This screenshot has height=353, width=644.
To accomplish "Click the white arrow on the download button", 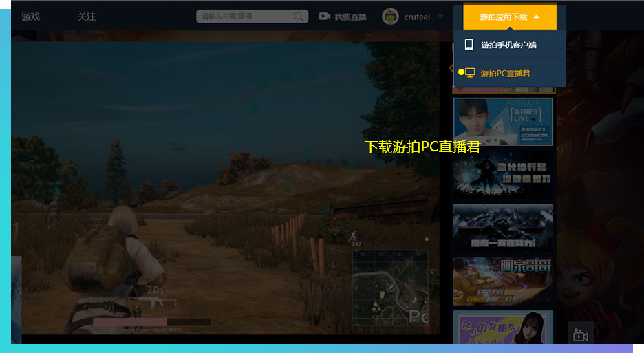I will coord(537,17).
